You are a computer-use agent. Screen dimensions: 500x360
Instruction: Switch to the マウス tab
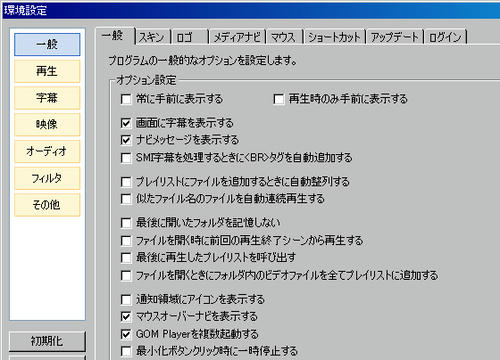[x=284, y=37]
